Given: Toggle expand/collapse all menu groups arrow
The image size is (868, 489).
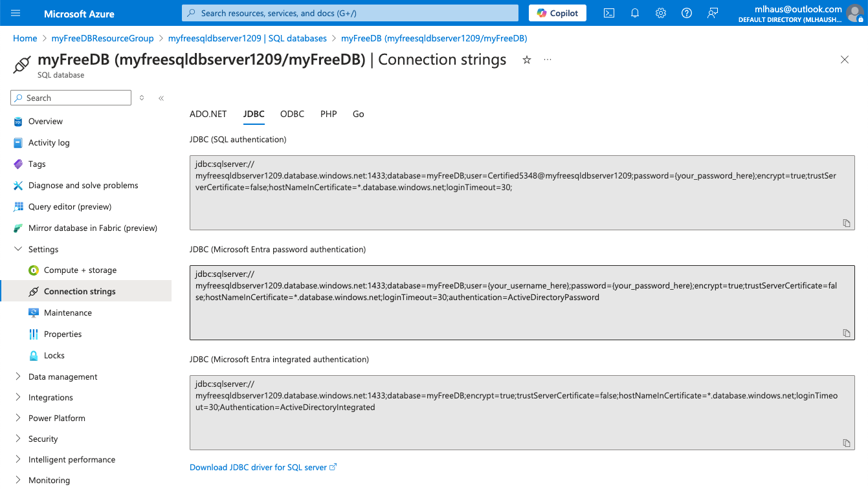Looking at the screenshot, I should point(142,98).
